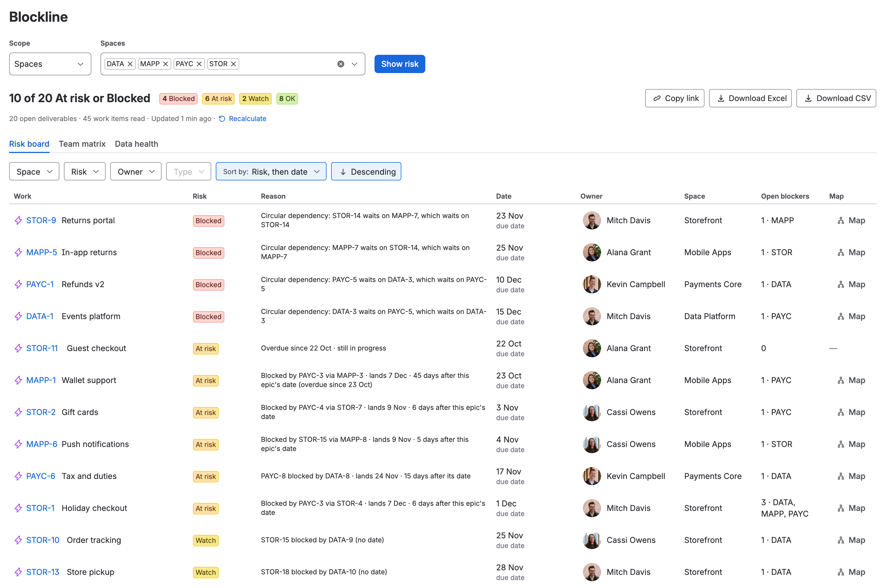Open the Owner filter dropdown
This screenshot has width=886, height=588.
coord(136,171)
